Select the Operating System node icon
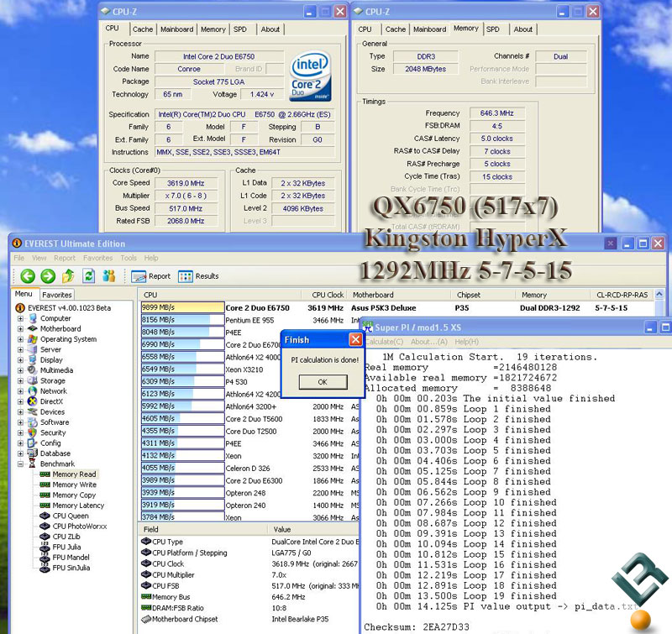672x634 pixels. (x=33, y=339)
